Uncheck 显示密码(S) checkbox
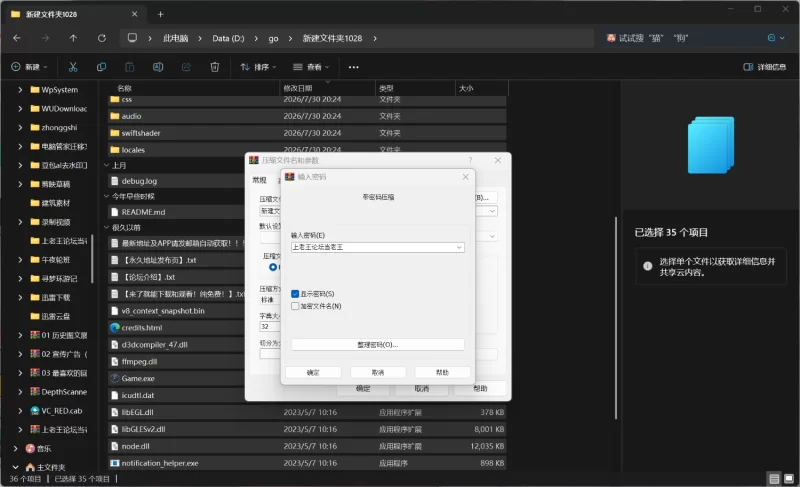 tap(295, 294)
